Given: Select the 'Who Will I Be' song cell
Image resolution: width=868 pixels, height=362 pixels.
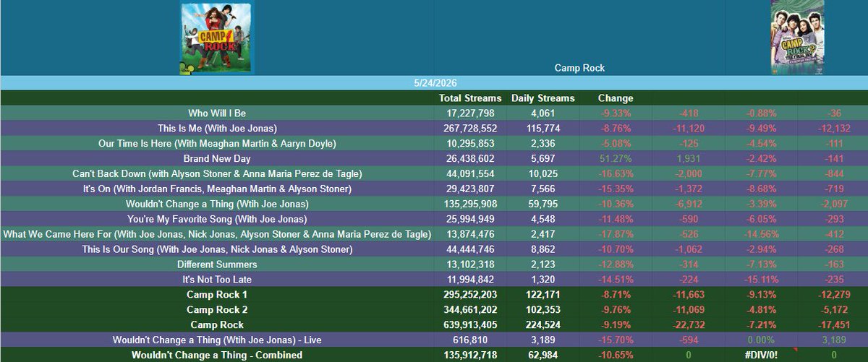Looking at the screenshot, I should tap(217, 113).
